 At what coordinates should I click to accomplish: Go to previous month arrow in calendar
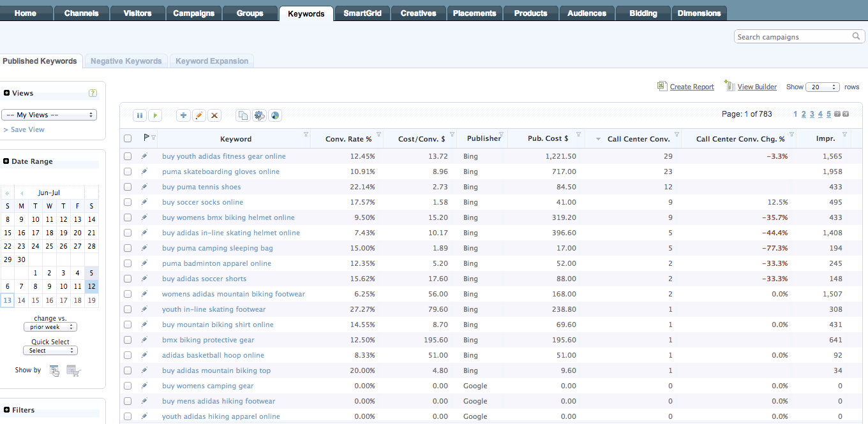pos(21,193)
